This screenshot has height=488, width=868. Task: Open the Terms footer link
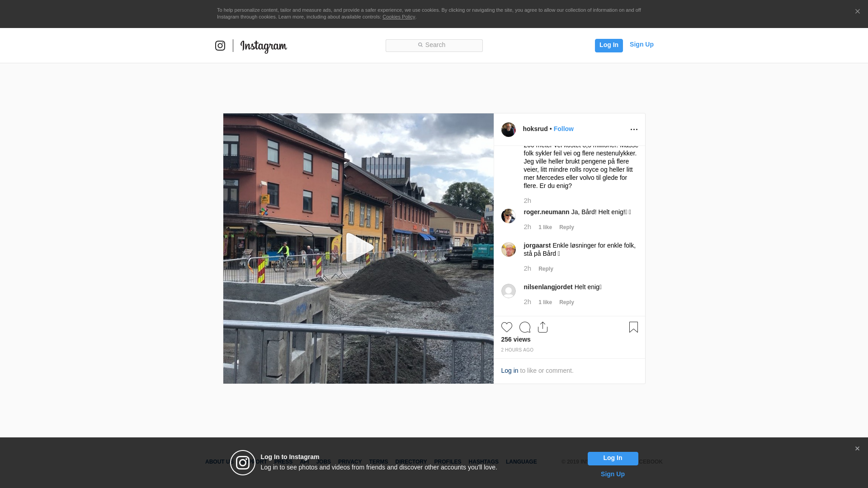tap(378, 462)
